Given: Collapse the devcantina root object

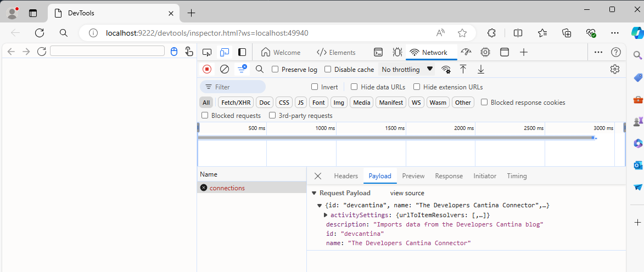Looking at the screenshot, I should point(320,205).
